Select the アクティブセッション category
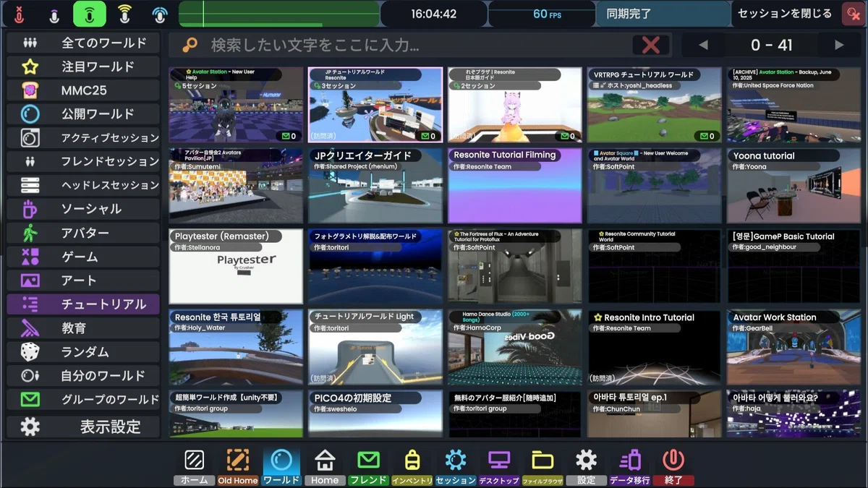This screenshot has height=488, width=868. tap(83, 137)
